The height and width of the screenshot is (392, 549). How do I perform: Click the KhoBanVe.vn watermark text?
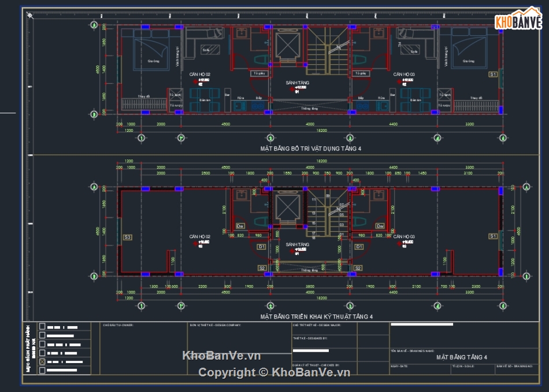(x=222, y=356)
